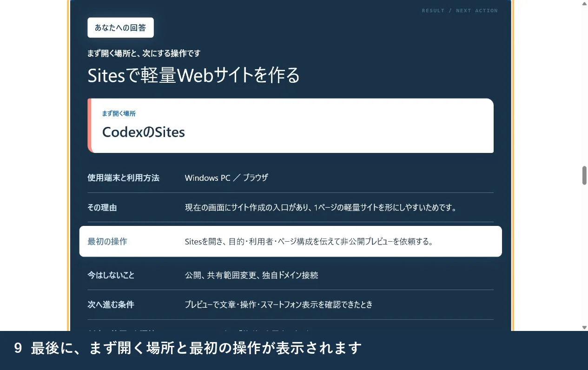Click the Sitesで軽量Webサイトを作る heading
The height and width of the screenshot is (370, 588).
(194, 75)
